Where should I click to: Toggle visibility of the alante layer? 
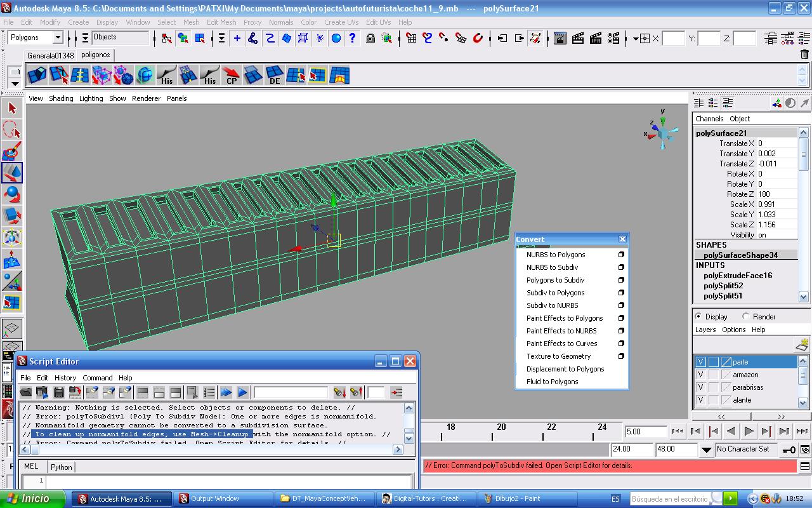(700, 400)
